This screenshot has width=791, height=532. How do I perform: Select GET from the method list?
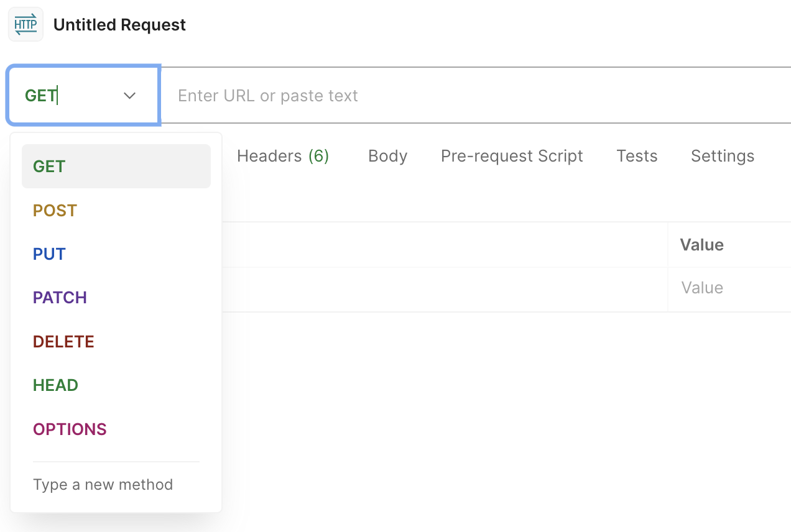click(x=49, y=166)
